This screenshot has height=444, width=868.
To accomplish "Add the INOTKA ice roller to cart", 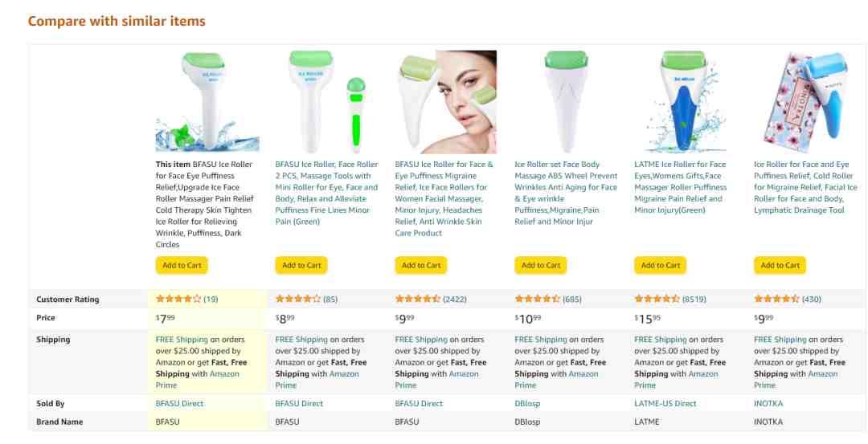I will (x=780, y=266).
